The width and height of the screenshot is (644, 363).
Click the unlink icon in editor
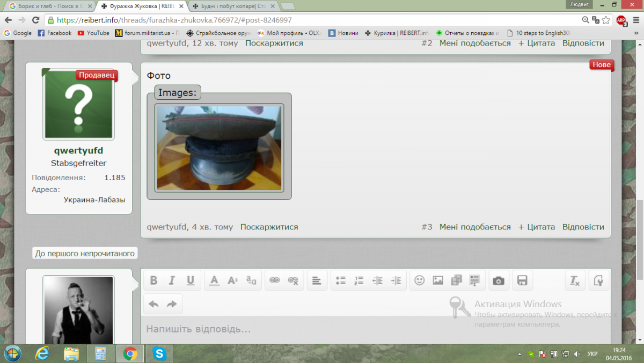[x=293, y=280]
